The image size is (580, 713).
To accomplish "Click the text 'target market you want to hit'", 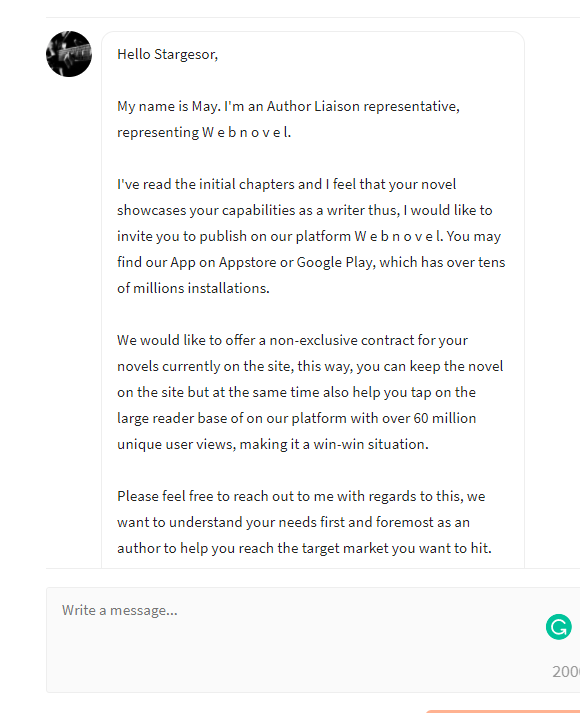I will 395,548.
